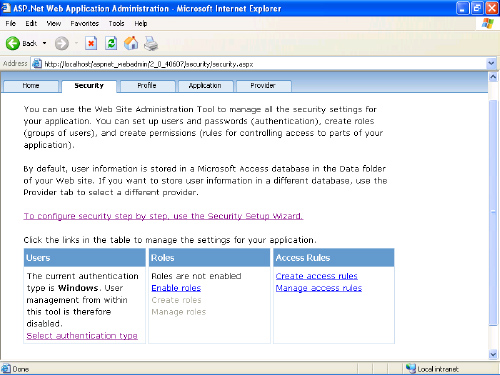Click the scrollbar up arrow
Image resolution: width=500 pixels, height=375 pixels.
click(493, 77)
